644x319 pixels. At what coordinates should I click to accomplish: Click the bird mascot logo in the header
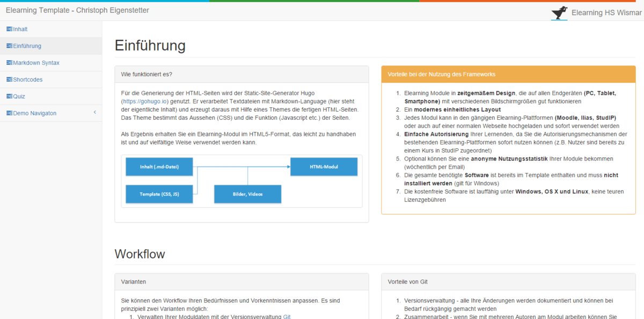click(559, 11)
